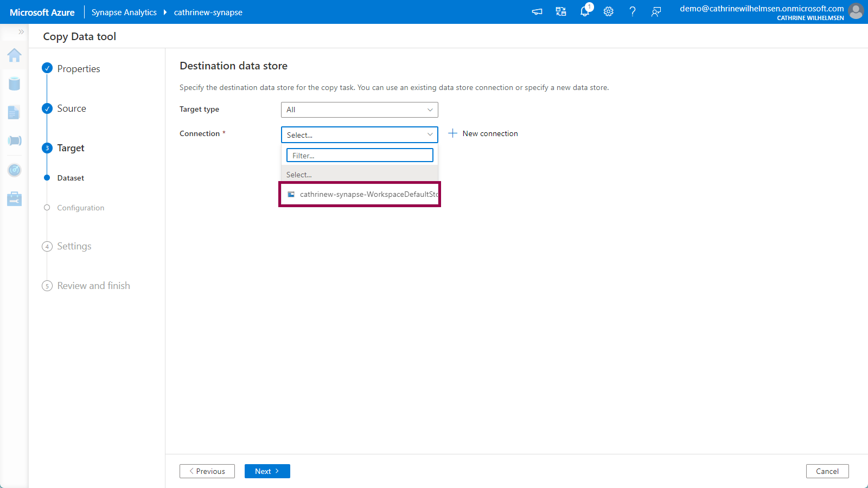Click New connection link
Image resolution: width=868 pixels, height=488 pixels.
(483, 133)
